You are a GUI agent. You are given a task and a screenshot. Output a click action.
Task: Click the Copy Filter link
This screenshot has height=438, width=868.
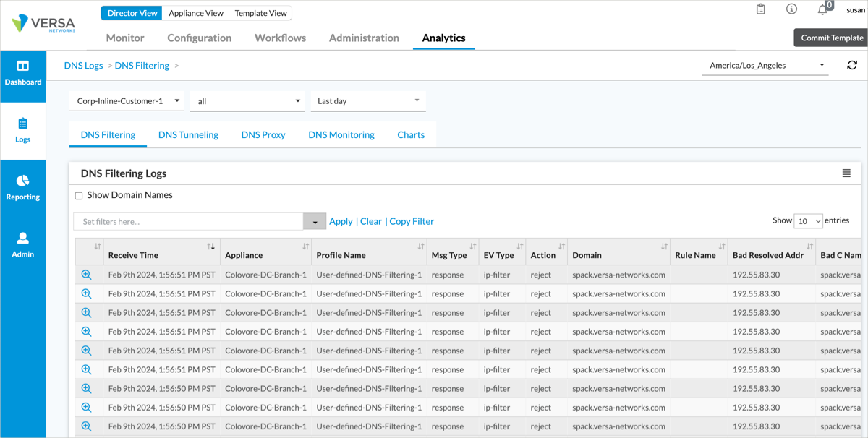(412, 221)
